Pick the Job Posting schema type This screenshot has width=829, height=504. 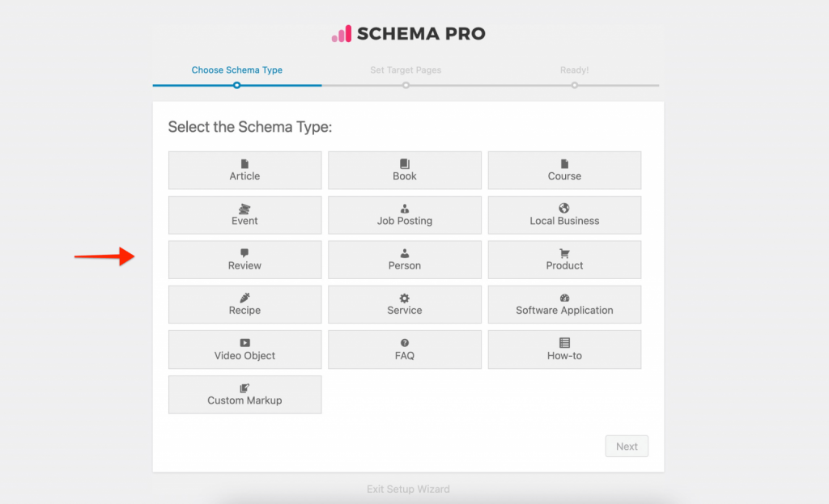coord(405,215)
